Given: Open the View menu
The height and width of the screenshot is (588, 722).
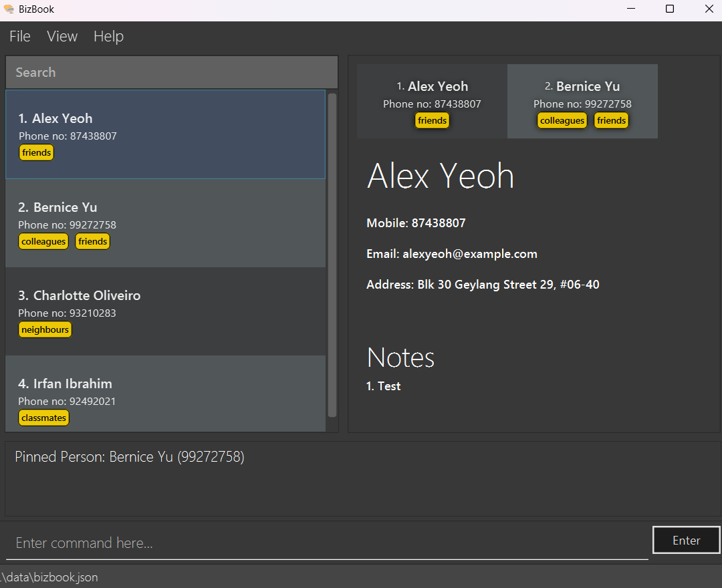Looking at the screenshot, I should 62,37.
